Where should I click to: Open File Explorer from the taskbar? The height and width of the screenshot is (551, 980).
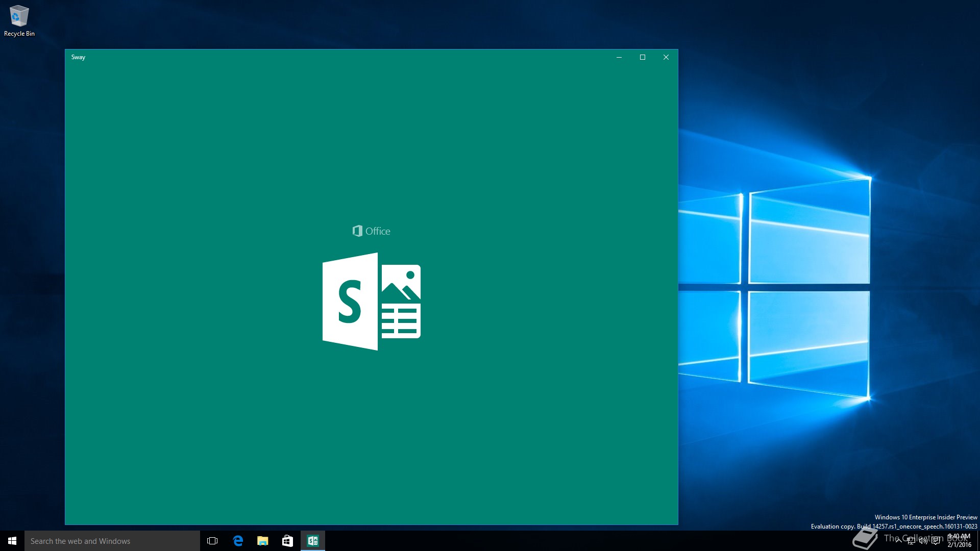pyautogui.click(x=263, y=541)
